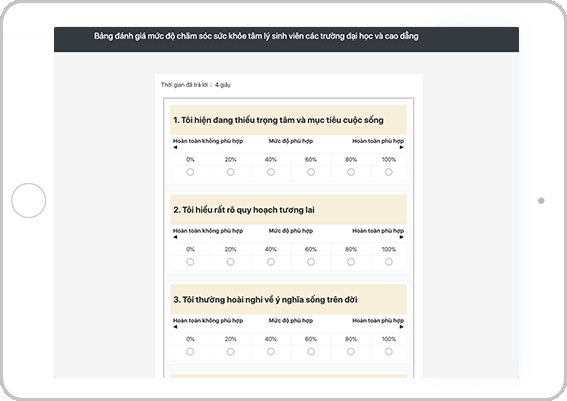Pick 60% for question 3
Image resolution: width=567 pixels, height=401 pixels.
click(311, 351)
